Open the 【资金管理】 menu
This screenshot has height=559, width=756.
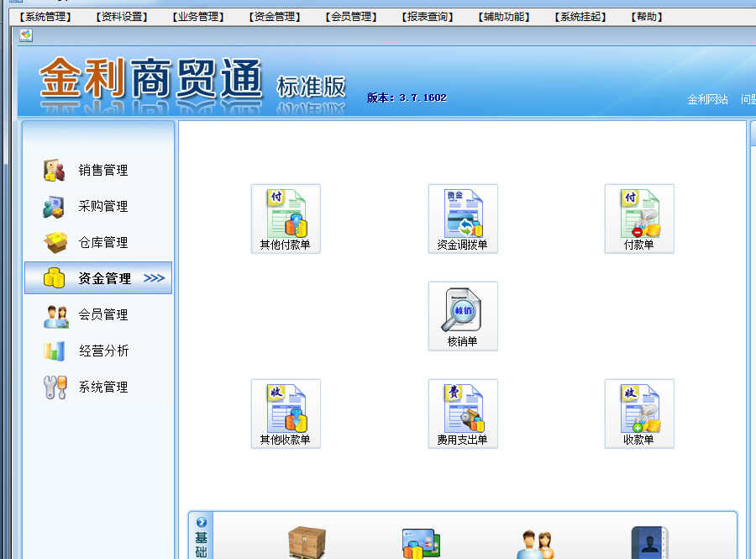(x=275, y=17)
